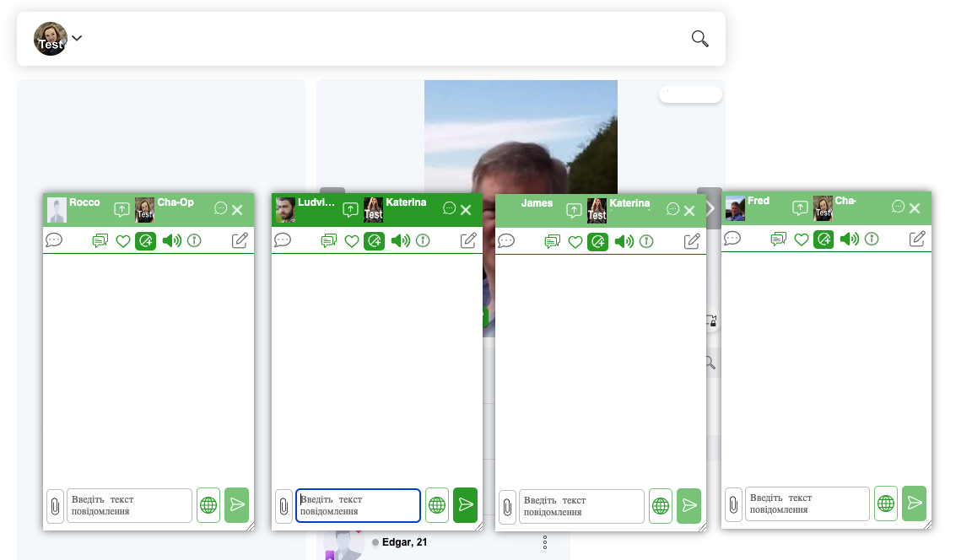Viewport: 972px width, 560px height.
Task: Mute sound in the Fred chat window
Action: click(850, 239)
